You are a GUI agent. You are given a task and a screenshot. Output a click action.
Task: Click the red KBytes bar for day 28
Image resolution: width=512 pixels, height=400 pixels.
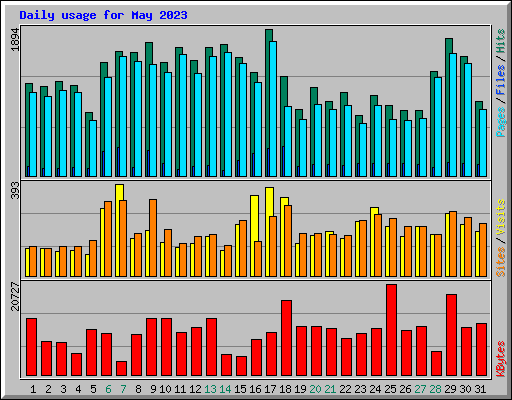436,364
